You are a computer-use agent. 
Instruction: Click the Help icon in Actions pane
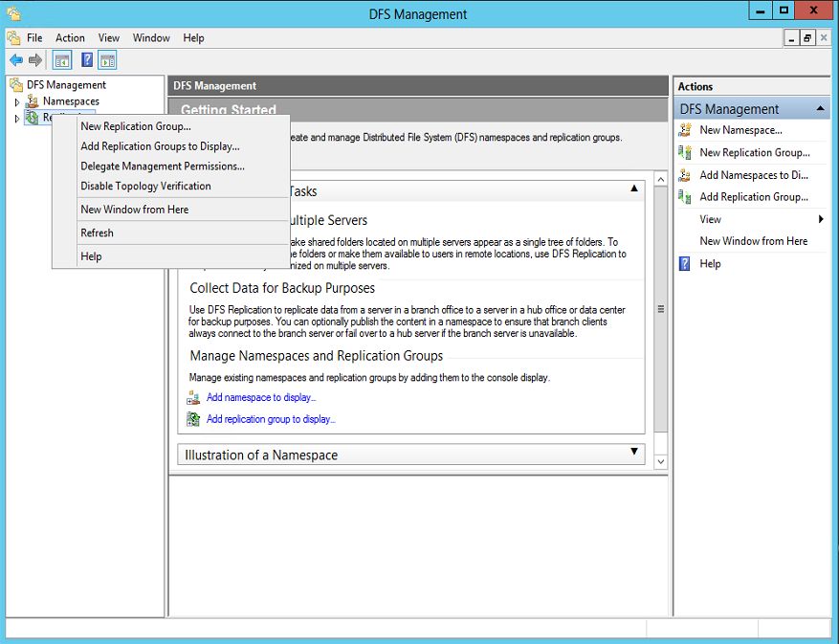[684, 263]
